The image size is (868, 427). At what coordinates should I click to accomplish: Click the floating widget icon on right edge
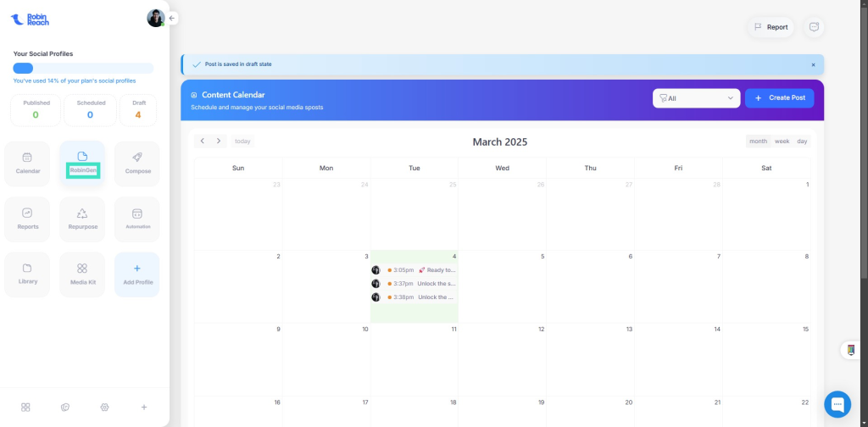(850, 350)
